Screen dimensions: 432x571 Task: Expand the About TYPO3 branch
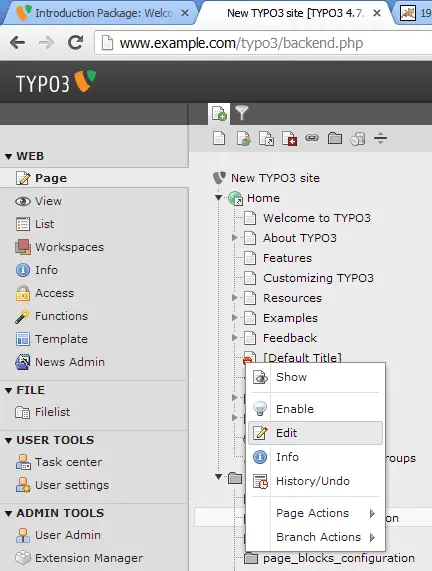235,237
